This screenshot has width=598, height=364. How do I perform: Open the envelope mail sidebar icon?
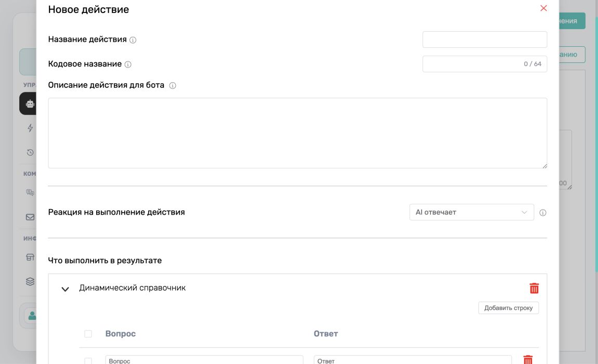coord(30,217)
